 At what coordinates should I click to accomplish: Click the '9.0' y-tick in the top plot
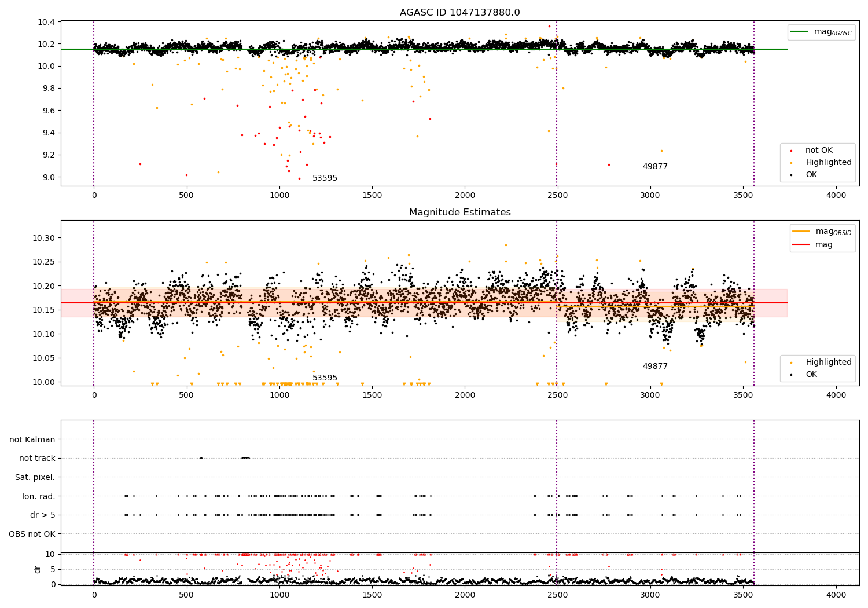point(49,177)
